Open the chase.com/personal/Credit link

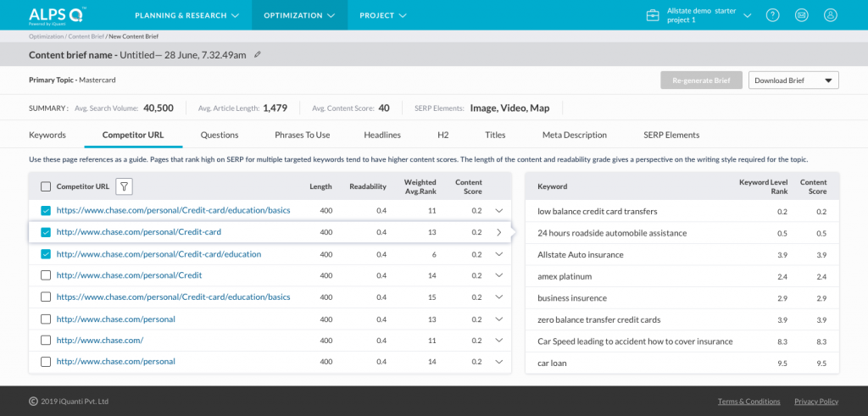pyautogui.click(x=129, y=275)
